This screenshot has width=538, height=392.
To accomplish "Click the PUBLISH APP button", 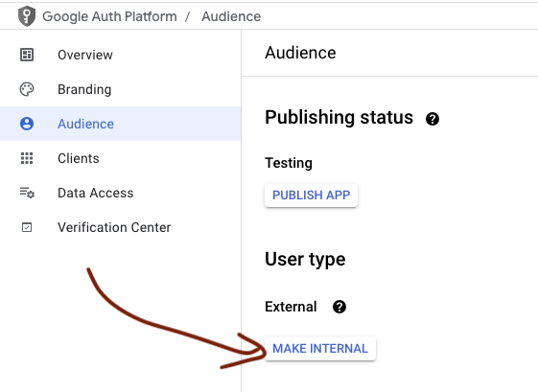I will click(312, 196).
